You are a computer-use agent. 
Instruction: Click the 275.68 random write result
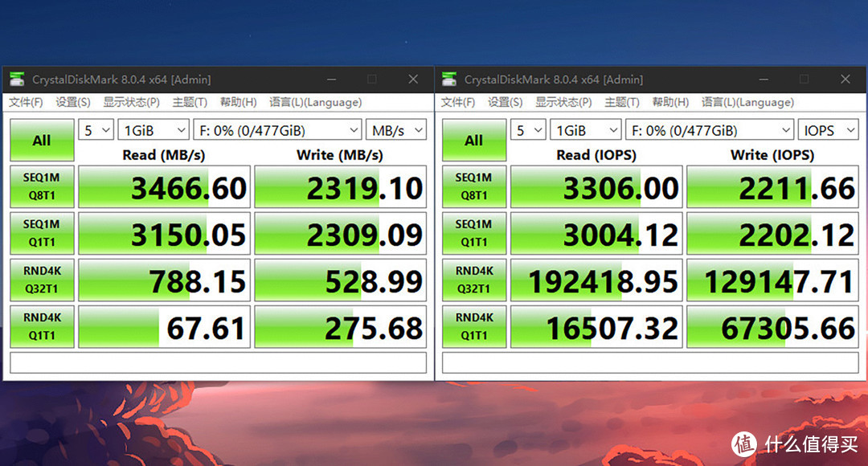pyautogui.click(x=341, y=327)
